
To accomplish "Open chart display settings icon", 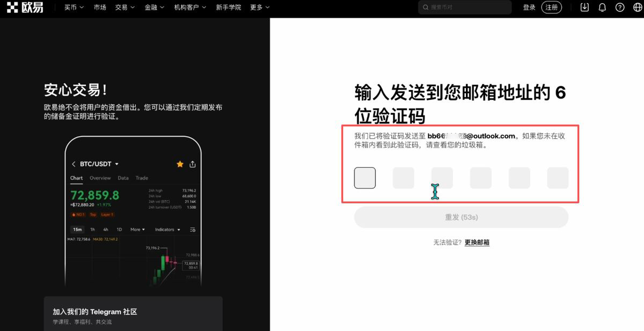I will click(x=193, y=229).
